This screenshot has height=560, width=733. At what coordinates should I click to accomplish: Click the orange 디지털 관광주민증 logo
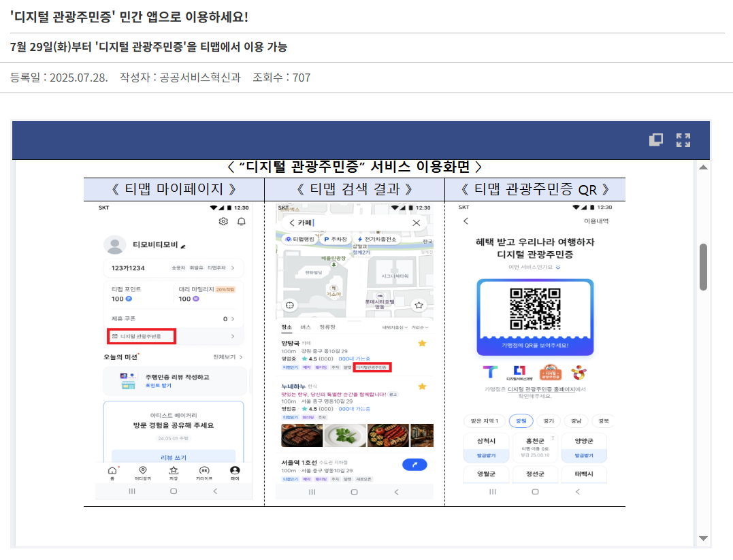click(551, 372)
